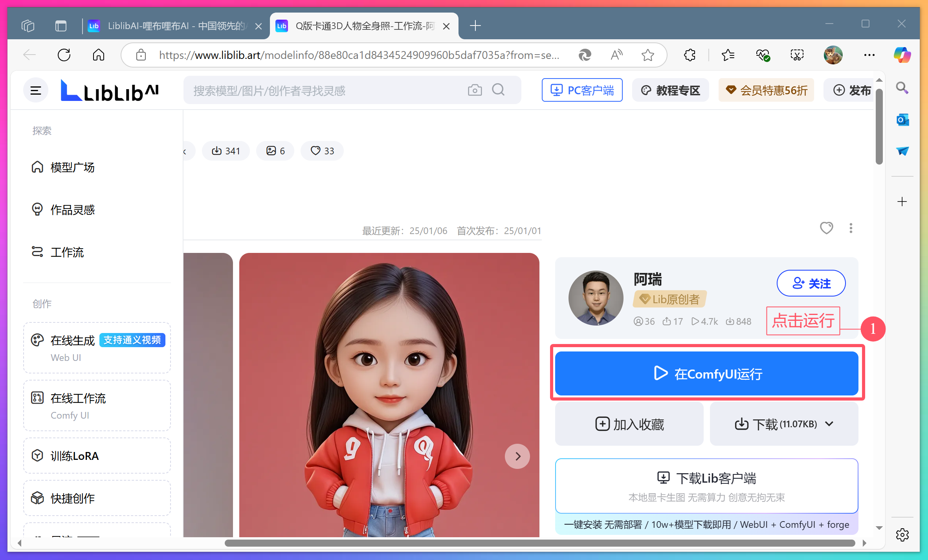Click the 33 likes heart badge

point(322,151)
